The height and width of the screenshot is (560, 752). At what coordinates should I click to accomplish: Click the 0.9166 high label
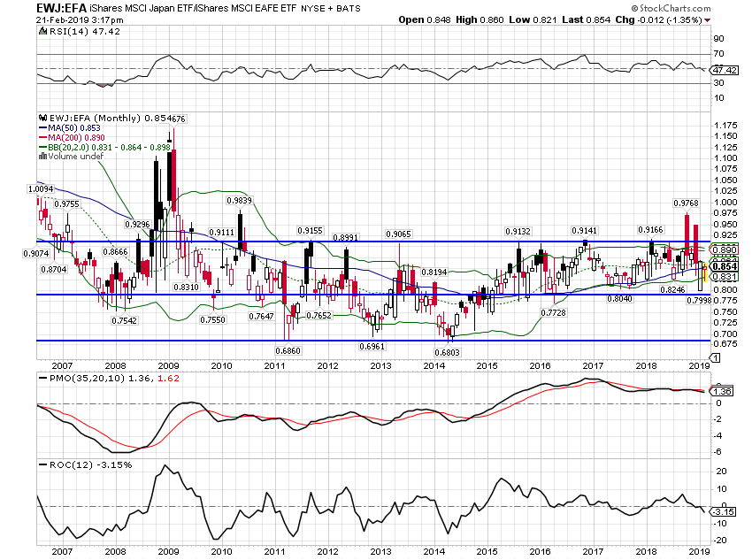650,230
